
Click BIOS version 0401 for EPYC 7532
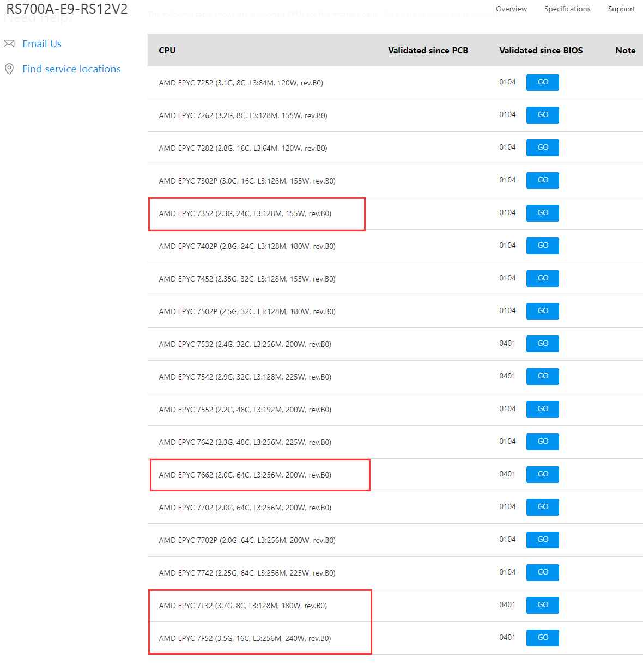pyautogui.click(x=507, y=343)
